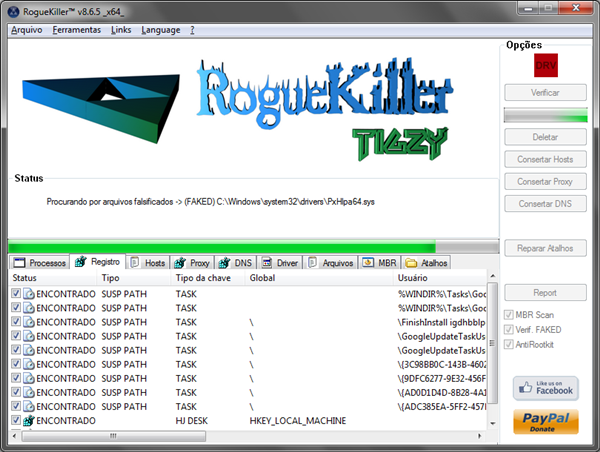Uncheck the ADC385EA row checkbox
This screenshot has width=600, height=452.
click(x=16, y=406)
